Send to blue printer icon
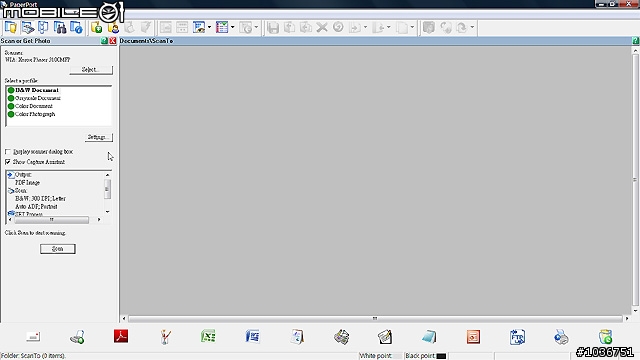Viewport: 640px width, 360px height. click(561, 337)
